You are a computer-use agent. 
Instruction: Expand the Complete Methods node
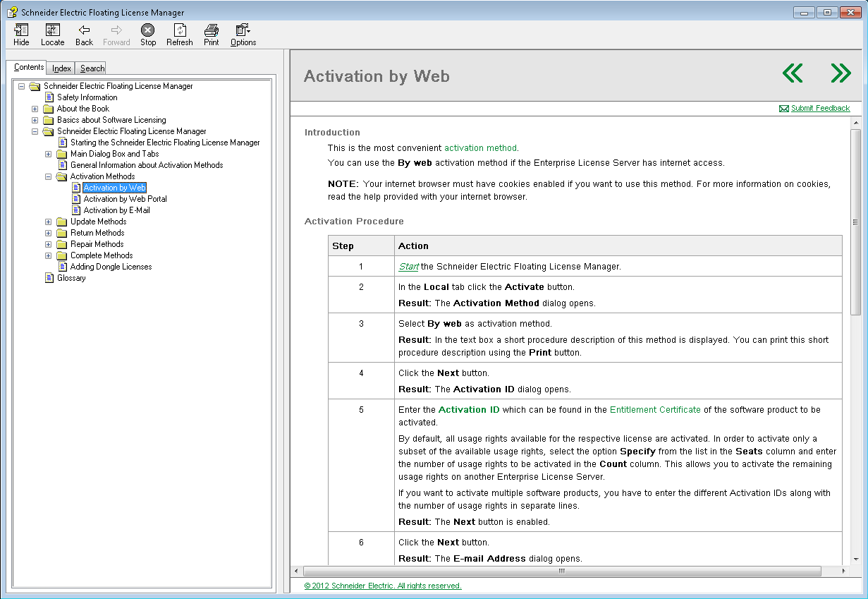click(x=49, y=255)
